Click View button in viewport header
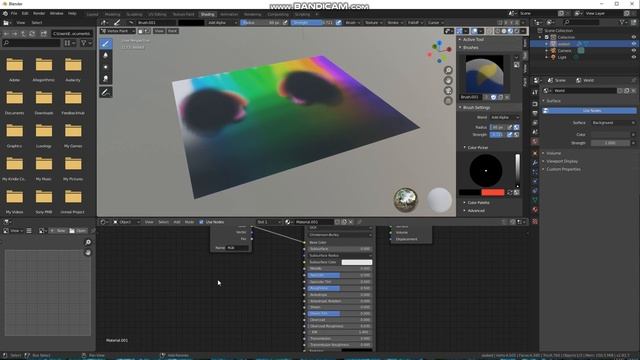 159,31
